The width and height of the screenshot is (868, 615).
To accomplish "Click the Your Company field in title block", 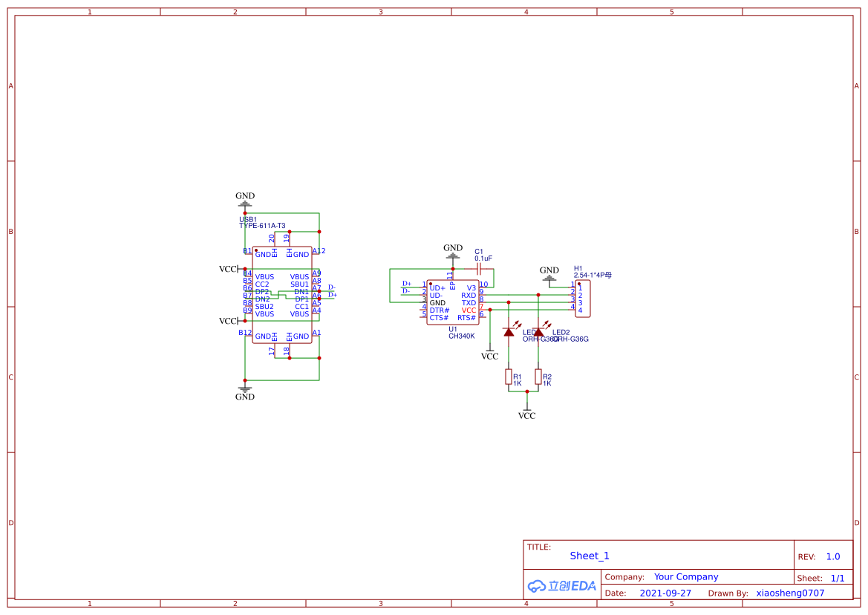I will 686,576.
